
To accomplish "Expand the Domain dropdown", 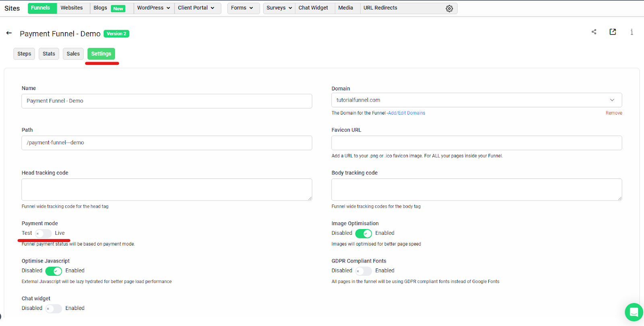I will [612, 100].
